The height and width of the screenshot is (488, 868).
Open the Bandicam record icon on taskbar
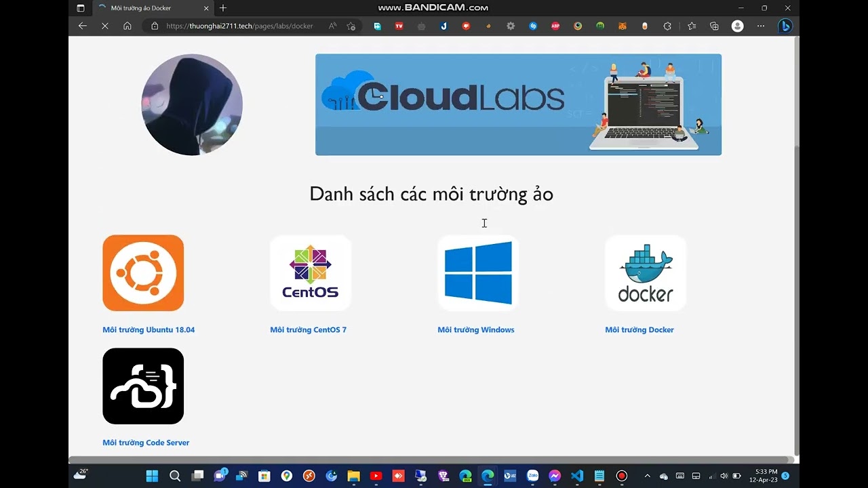(622, 476)
